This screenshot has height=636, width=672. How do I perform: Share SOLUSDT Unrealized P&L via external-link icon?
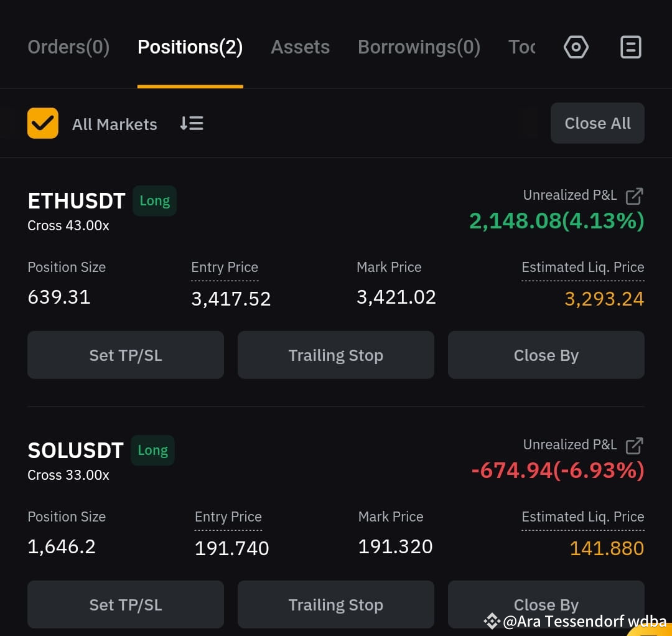point(634,445)
